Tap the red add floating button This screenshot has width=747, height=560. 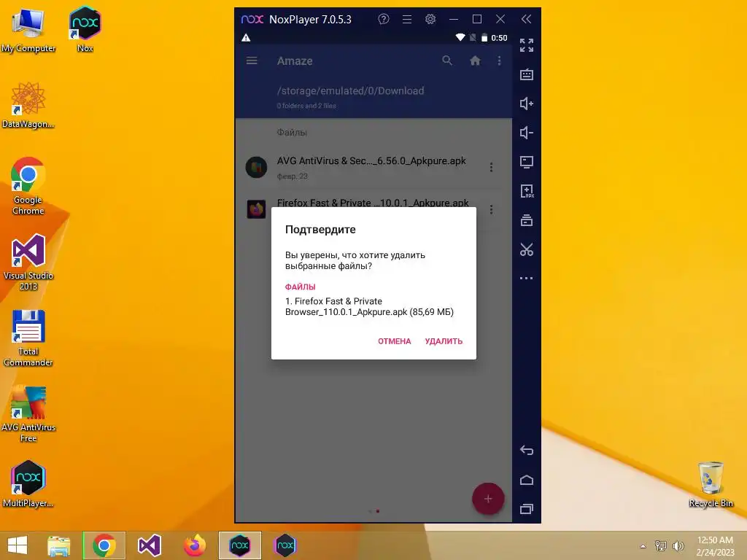488,499
